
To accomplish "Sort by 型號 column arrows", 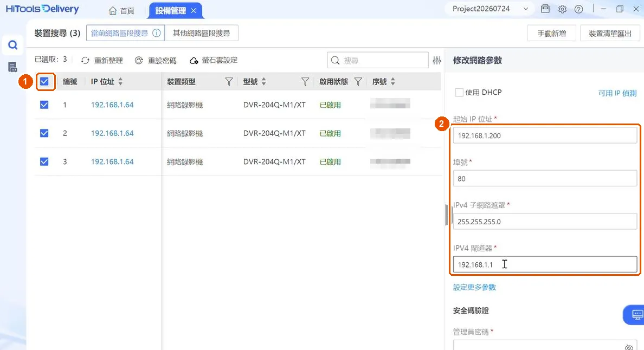I will pyautogui.click(x=263, y=81).
